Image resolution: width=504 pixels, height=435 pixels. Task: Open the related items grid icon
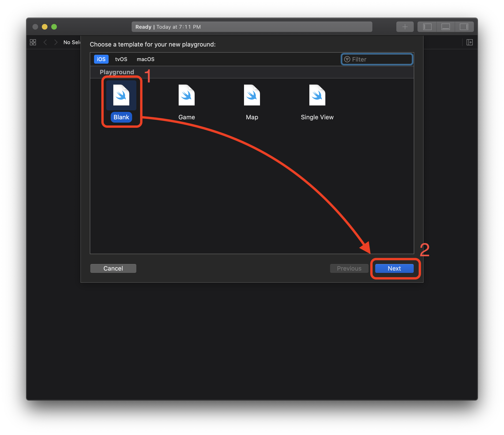[x=33, y=42]
